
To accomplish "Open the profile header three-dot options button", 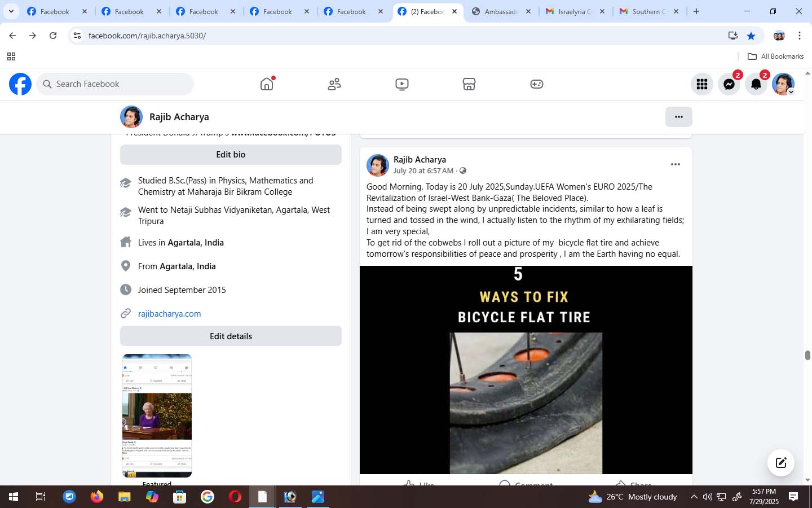I will [679, 117].
